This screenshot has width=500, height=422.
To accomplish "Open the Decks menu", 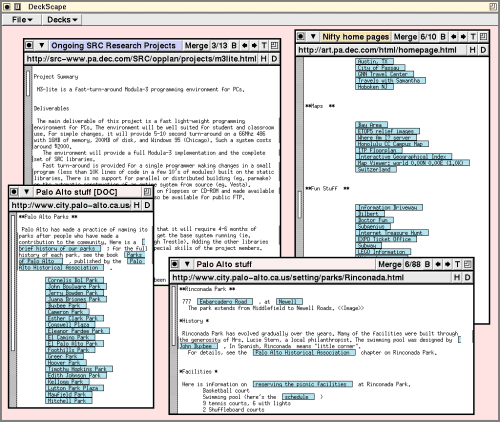I will [x=62, y=20].
